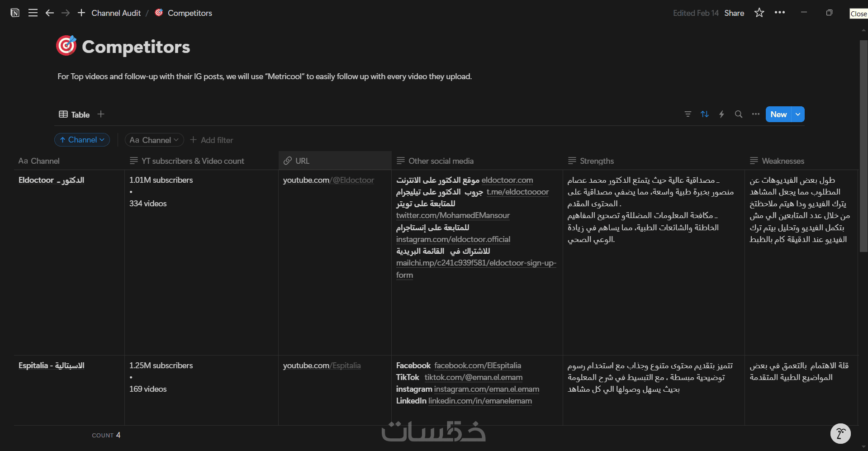Open the Notion app logo menu
Viewport: 868px width, 451px height.
pyautogui.click(x=15, y=13)
